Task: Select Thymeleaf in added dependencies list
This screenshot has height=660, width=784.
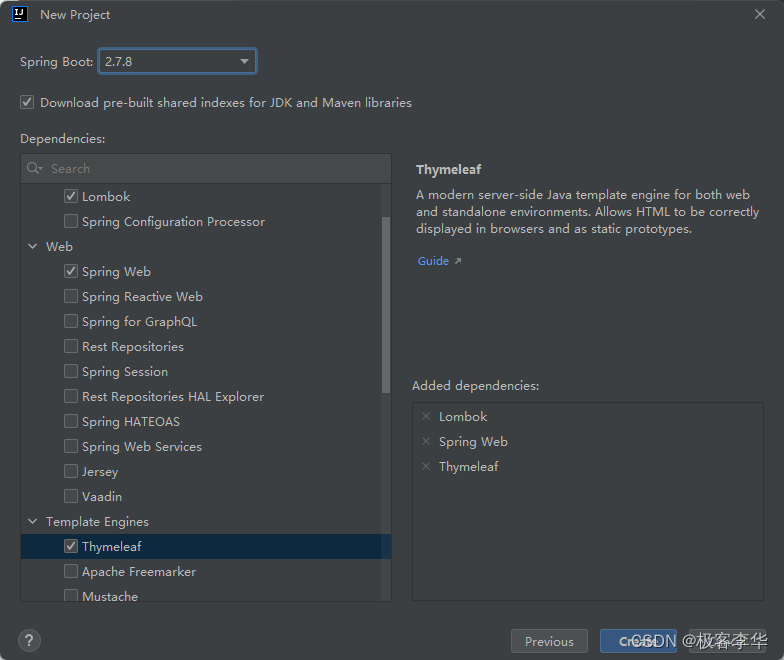Action: click(x=468, y=467)
